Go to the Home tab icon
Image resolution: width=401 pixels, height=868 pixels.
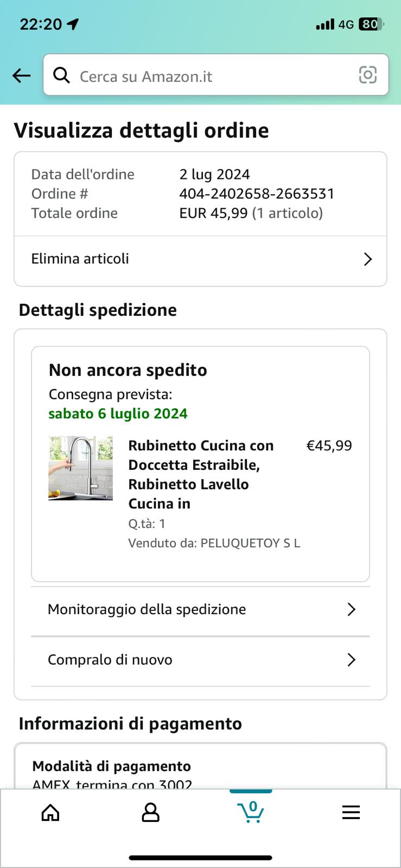point(50,812)
